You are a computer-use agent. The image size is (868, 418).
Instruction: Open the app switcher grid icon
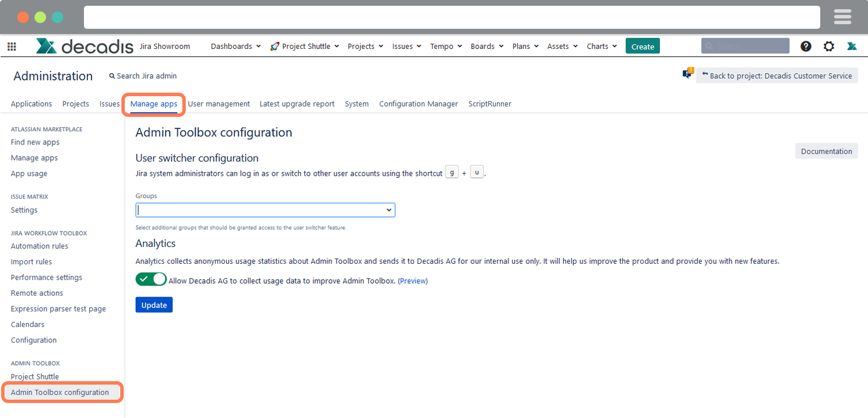pyautogui.click(x=12, y=46)
